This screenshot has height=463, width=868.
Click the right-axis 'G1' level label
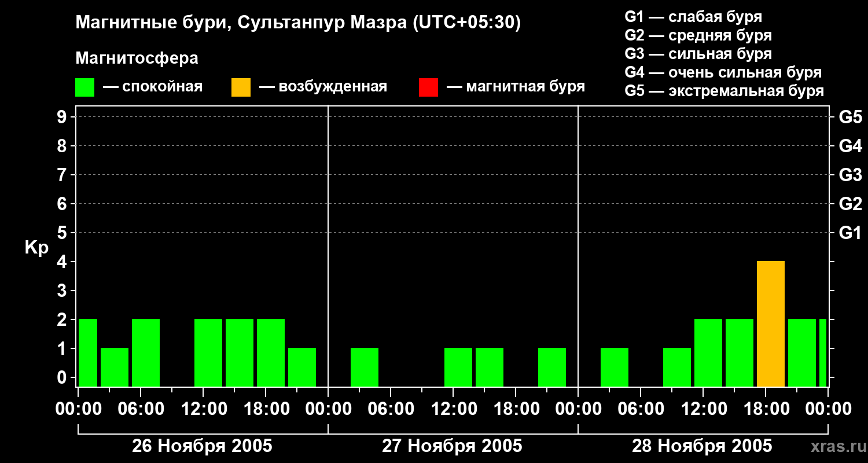click(850, 233)
